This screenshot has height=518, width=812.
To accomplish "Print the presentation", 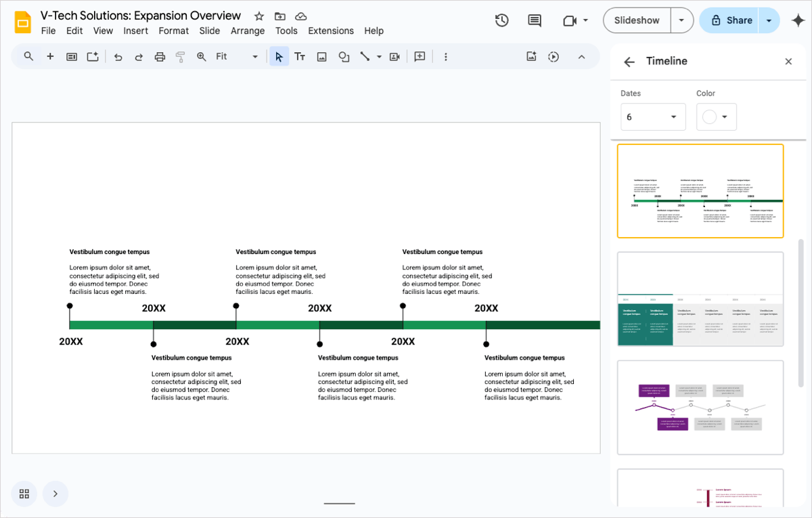I will (x=160, y=57).
